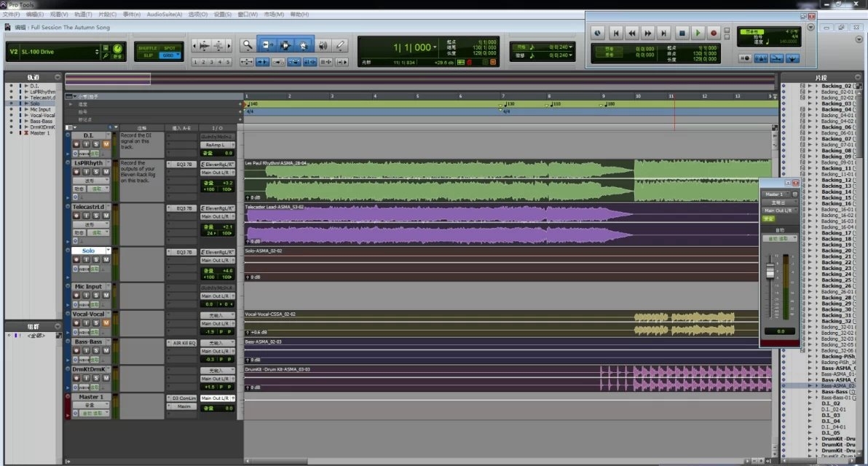
Task: Enable Shuffle edit mode
Action: coord(148,48)
